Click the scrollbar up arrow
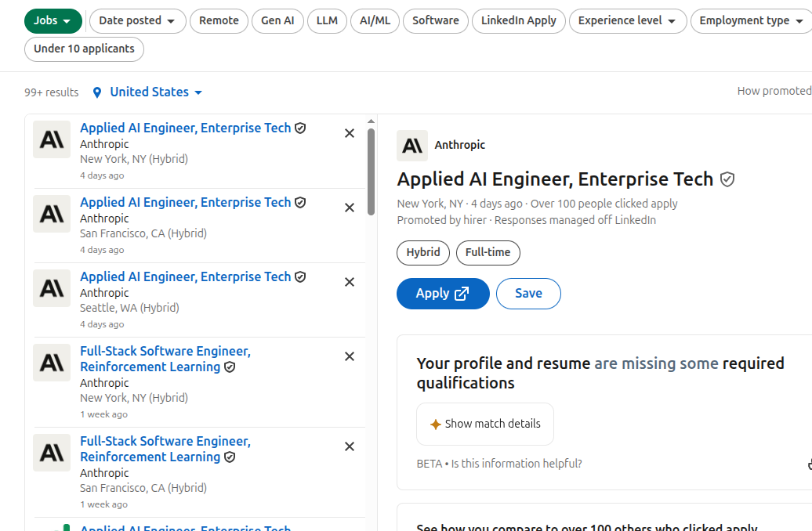Viewport: 812px width, 531px height. pyautogui.click(x=371, y=121)
